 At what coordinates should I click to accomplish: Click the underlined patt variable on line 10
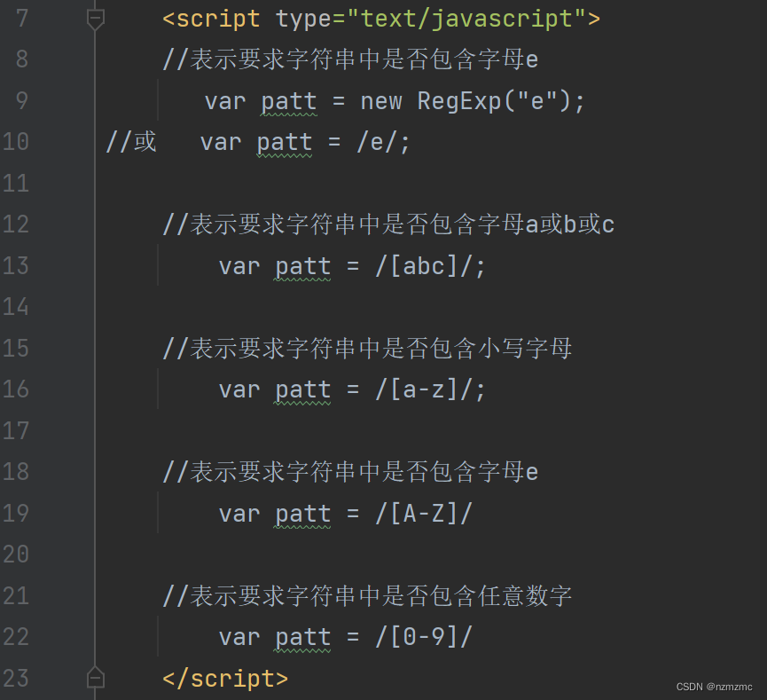tap(285, 144)
